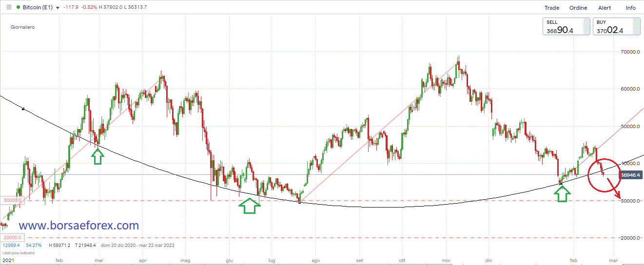Switch to the Ordine tab
The height and width of the screenshot is (265, 644).
(x=578, y=8)
